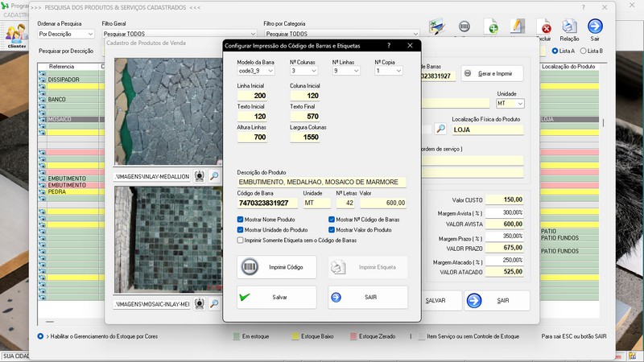The image size is (644, 362).
Task: Open the Nº Copia dropdown
Action: pos(389,71)
